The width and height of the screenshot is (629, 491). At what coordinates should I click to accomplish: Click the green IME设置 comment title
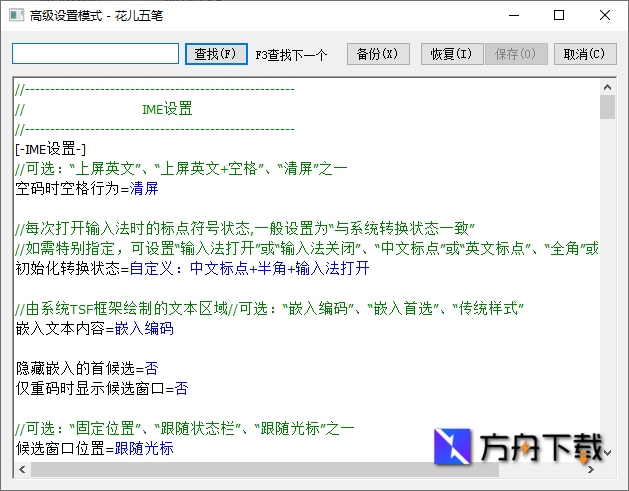coord(167,109)
